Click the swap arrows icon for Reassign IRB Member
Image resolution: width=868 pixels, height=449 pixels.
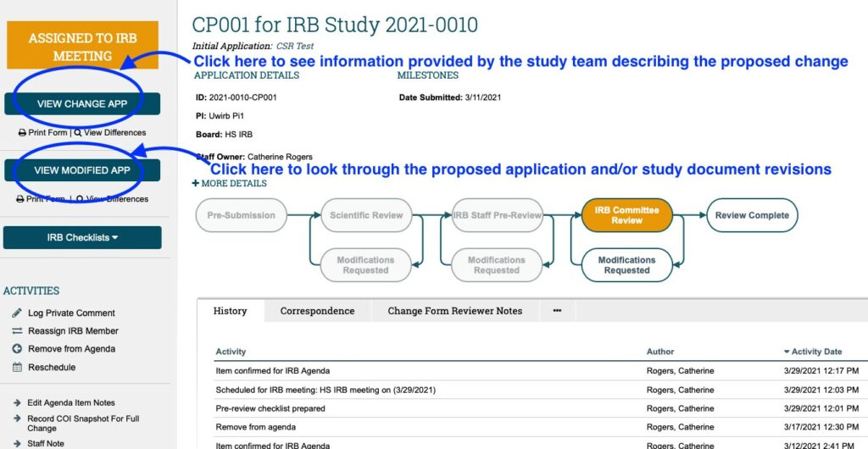coord(17,331)
